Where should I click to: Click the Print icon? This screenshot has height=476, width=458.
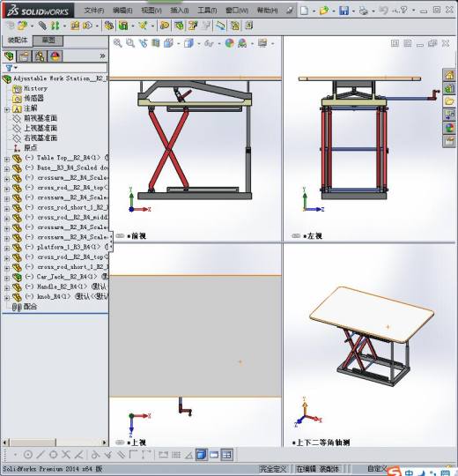click(363, 11)
